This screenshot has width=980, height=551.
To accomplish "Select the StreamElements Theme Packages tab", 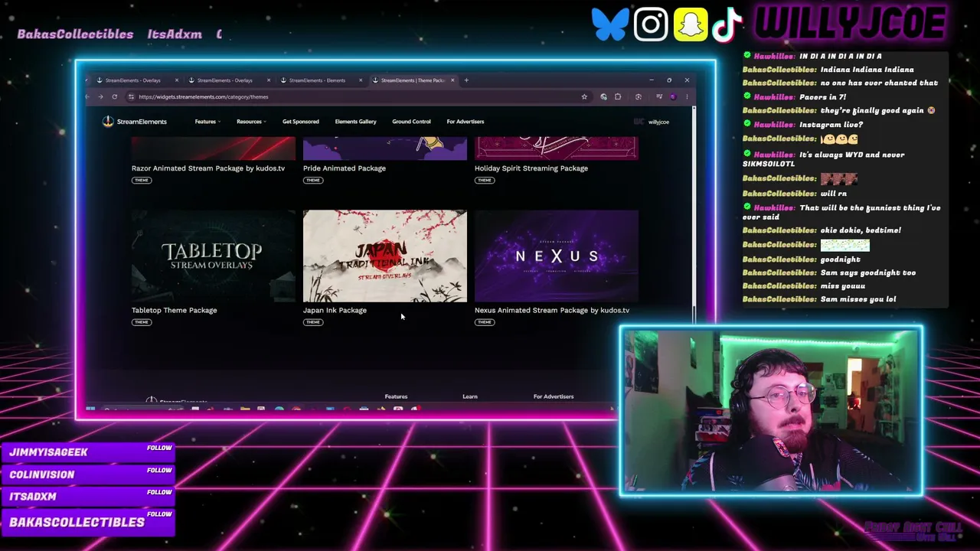I will point(412,80).
